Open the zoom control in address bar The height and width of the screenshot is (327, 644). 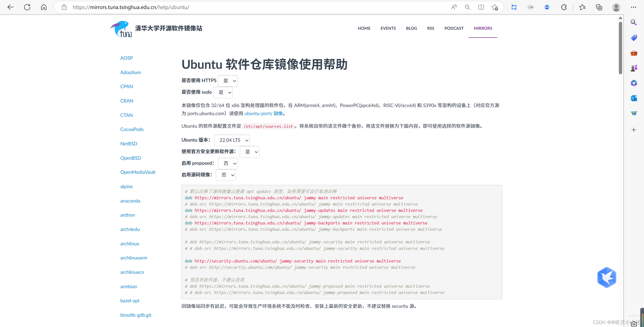(467, 7)
